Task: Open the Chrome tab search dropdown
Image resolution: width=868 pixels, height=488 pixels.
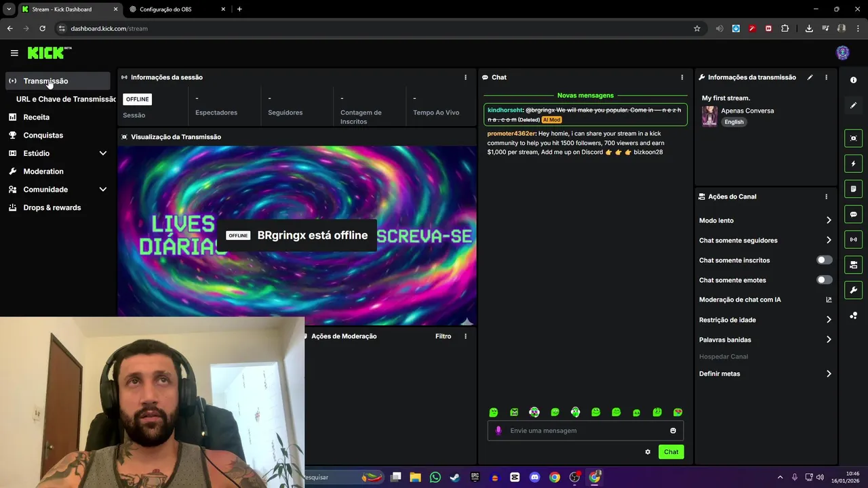Action: (9, 9)
